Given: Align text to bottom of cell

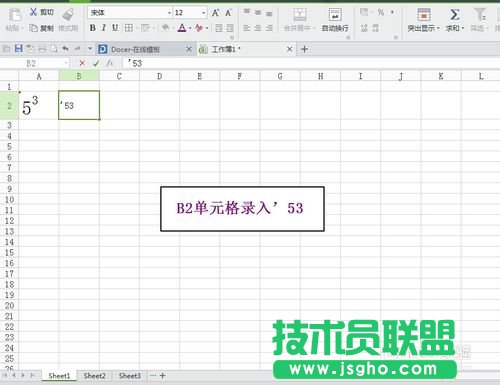Looking at the screenshot, I should point(269,13).
